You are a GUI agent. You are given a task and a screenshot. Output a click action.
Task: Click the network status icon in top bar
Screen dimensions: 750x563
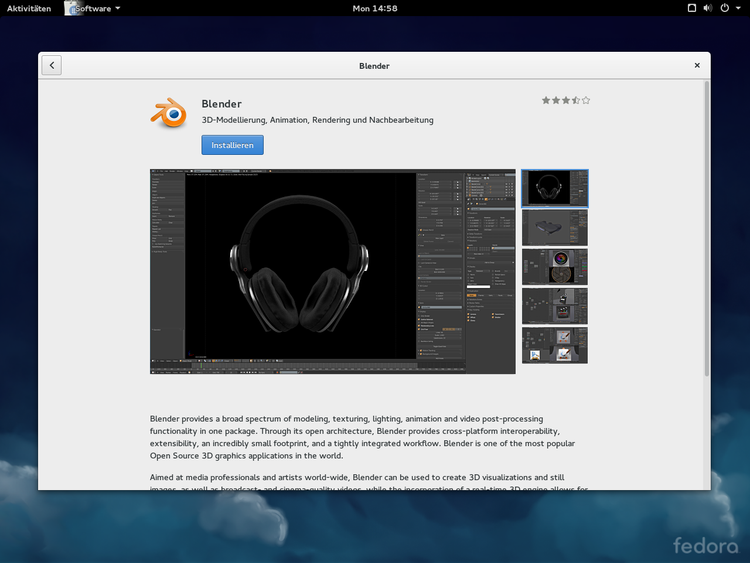coord(691,8)
